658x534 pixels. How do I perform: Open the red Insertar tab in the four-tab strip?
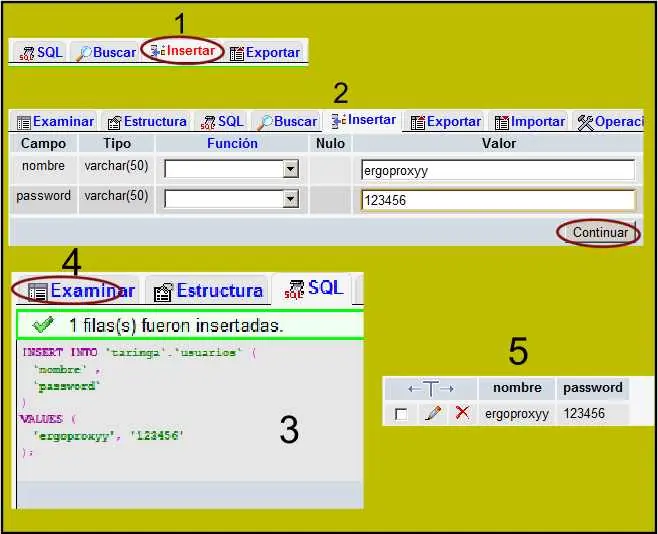click(x=183, y=51)
